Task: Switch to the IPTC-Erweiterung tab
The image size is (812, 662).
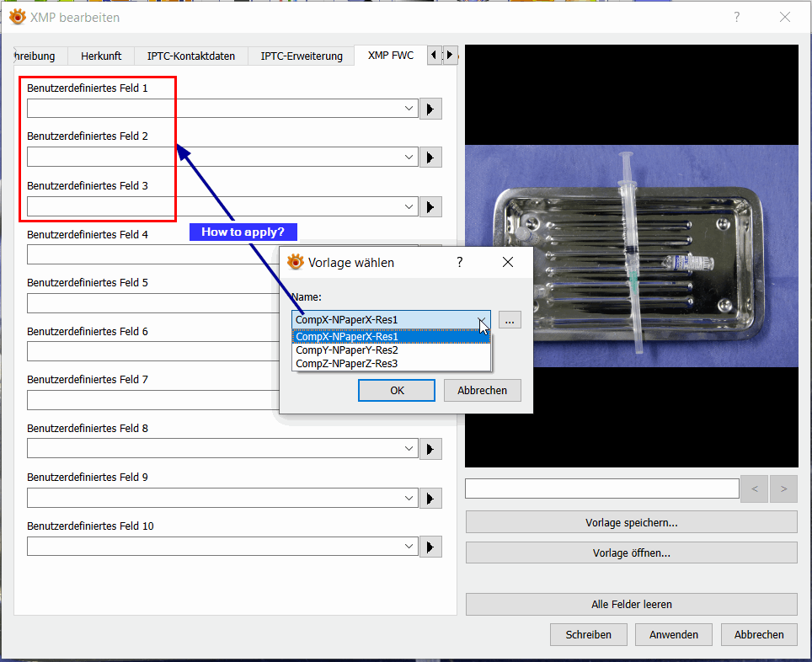Action: (x=302, y=56)
